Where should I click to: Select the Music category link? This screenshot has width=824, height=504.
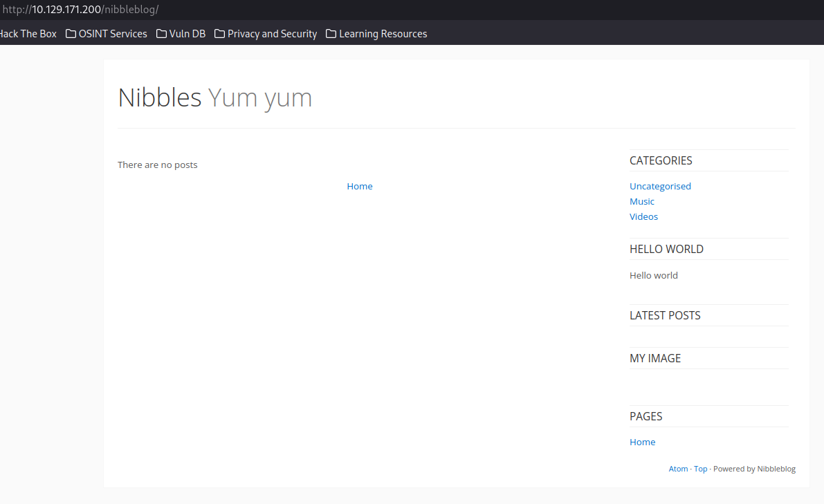641,201
